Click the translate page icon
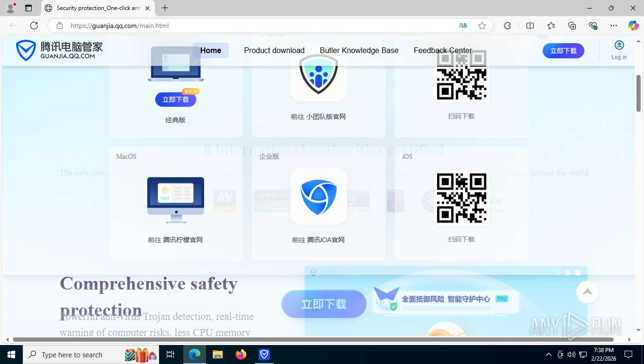Screen dimensions: 644x364 coord(463,26)
